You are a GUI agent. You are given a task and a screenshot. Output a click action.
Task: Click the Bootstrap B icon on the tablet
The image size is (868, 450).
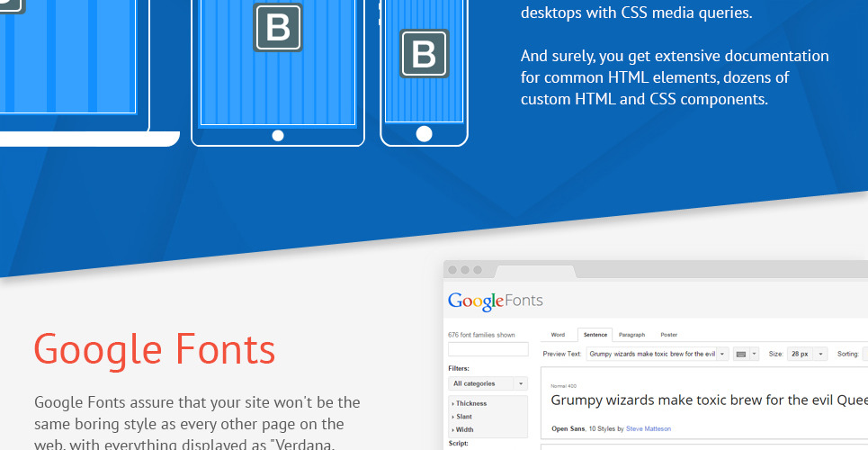click(278, 28)
